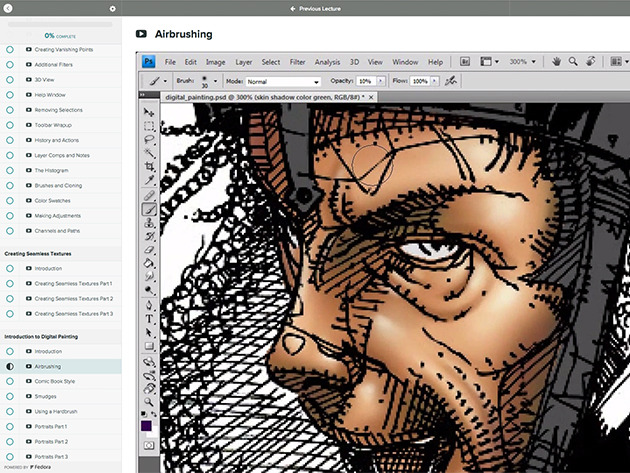This screenshot has height=473, width=630.
Task: Open course settings gear icon
Action: (x=112, y=8)
